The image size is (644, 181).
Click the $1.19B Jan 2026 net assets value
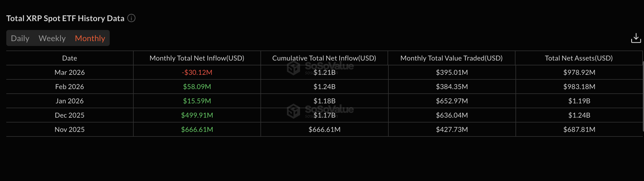pos(579,101)
